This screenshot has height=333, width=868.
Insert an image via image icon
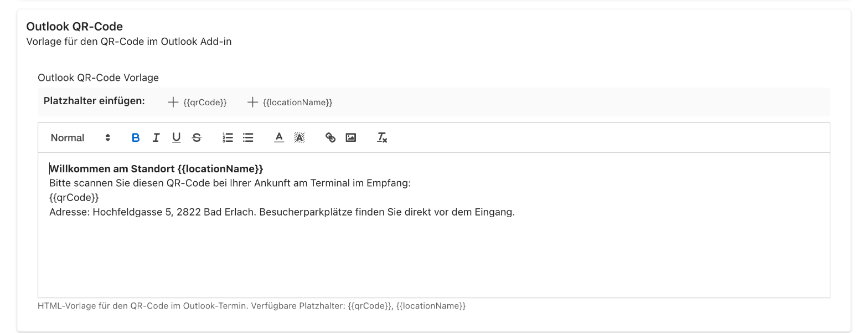coord(350,138)
